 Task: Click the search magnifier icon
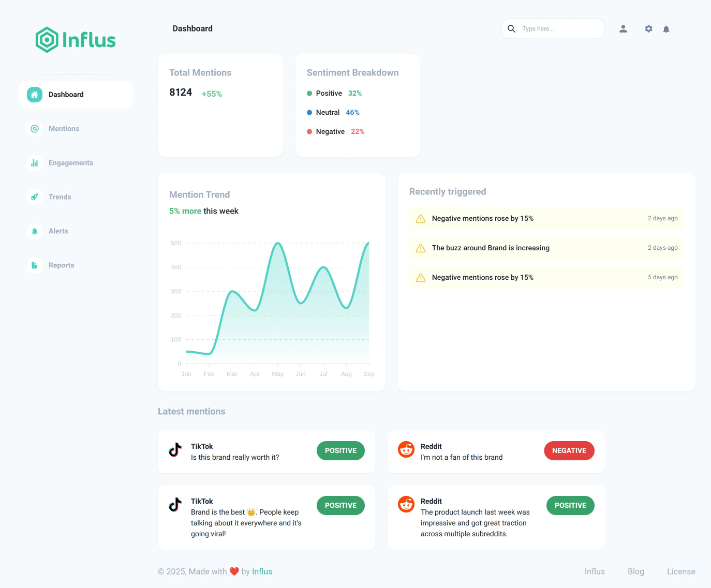511,29
